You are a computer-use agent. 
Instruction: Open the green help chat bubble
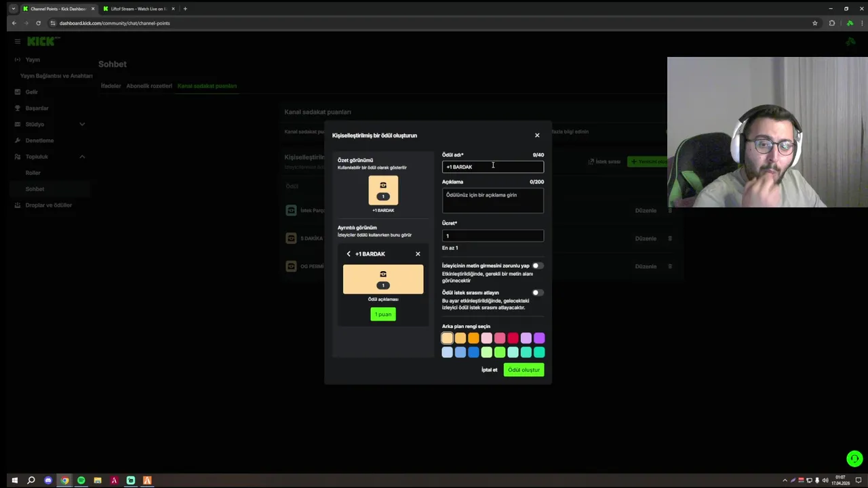854,459
